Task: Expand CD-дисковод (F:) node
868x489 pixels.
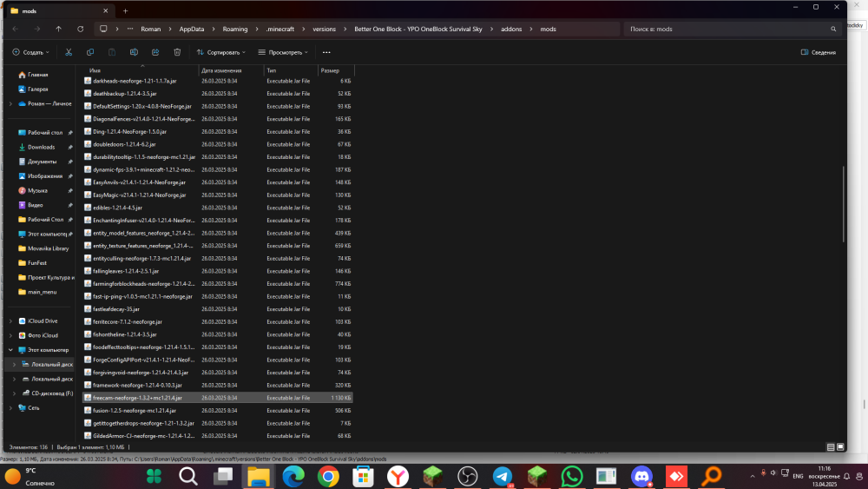Action: 15,393
